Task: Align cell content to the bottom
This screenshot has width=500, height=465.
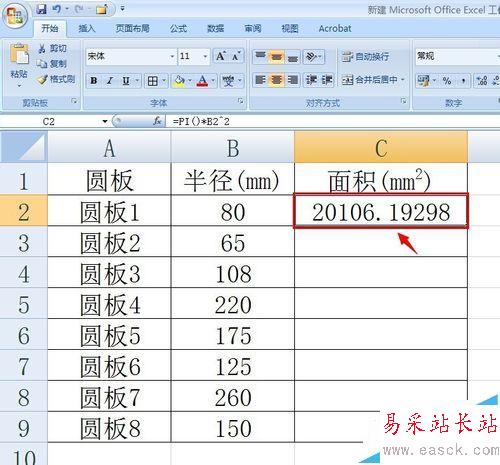Action: pyautogui.click(x=292, y=57)
